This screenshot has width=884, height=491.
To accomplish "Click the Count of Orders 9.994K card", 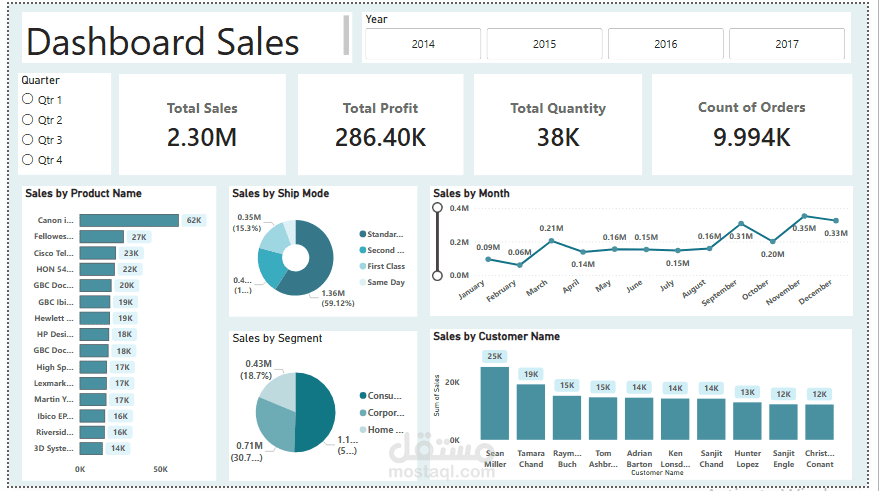I will 752,125.
